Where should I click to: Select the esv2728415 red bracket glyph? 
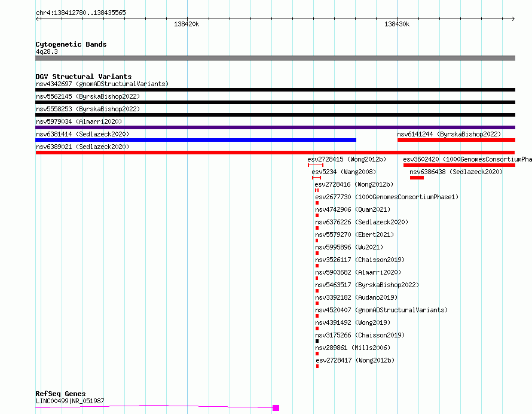[x=316, y=165]
